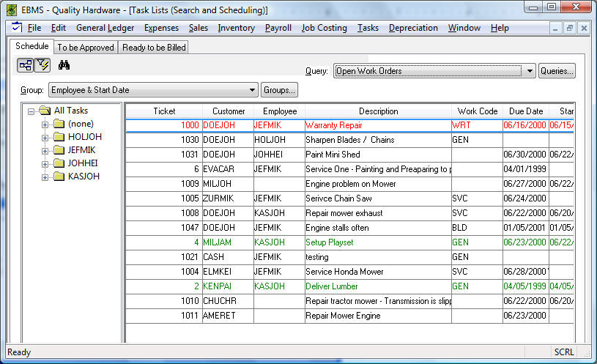The image size is (597, 364).
Task: Sort by the Due Date column header
Action: [524, 111]
